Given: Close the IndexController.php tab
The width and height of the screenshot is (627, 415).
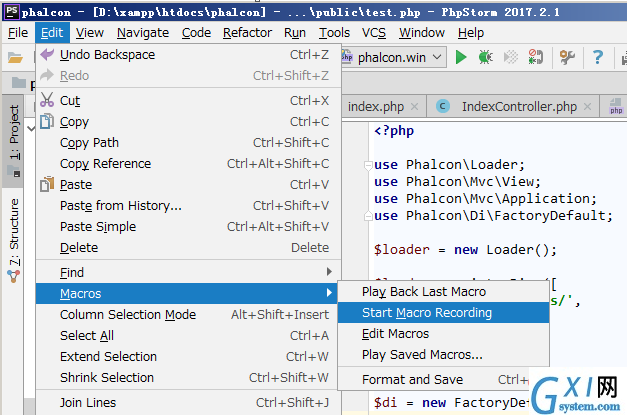Looking at the screenshot, I should pos(587,107).
